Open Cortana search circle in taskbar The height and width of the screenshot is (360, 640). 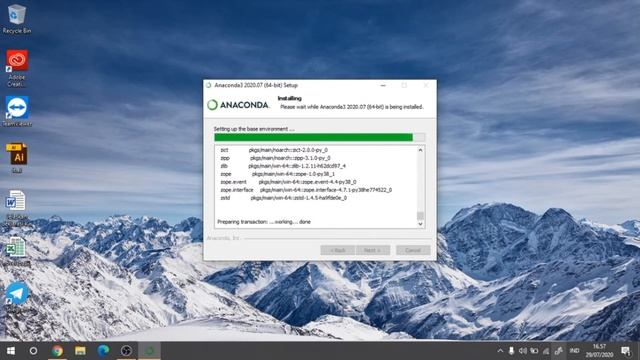pos(33,351)
